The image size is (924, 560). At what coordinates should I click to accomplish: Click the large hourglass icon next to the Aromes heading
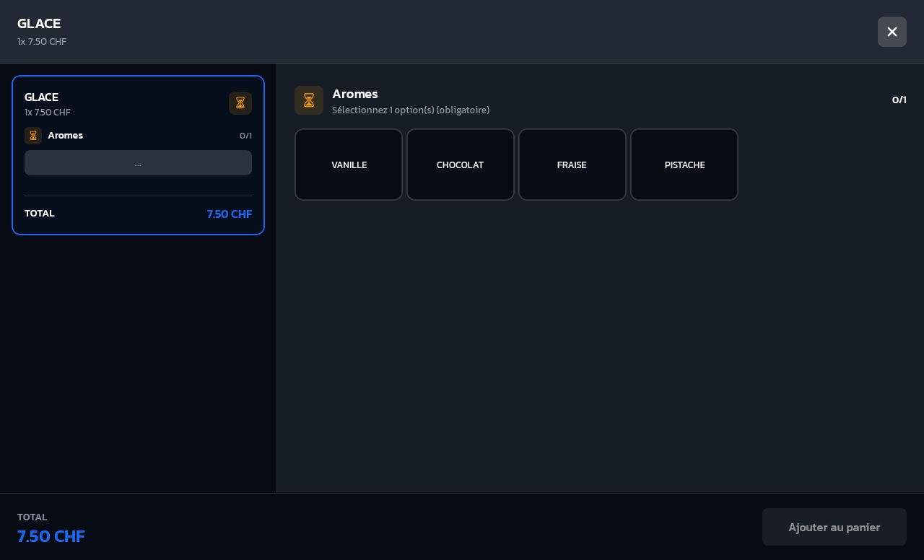[x=309, y=100]
